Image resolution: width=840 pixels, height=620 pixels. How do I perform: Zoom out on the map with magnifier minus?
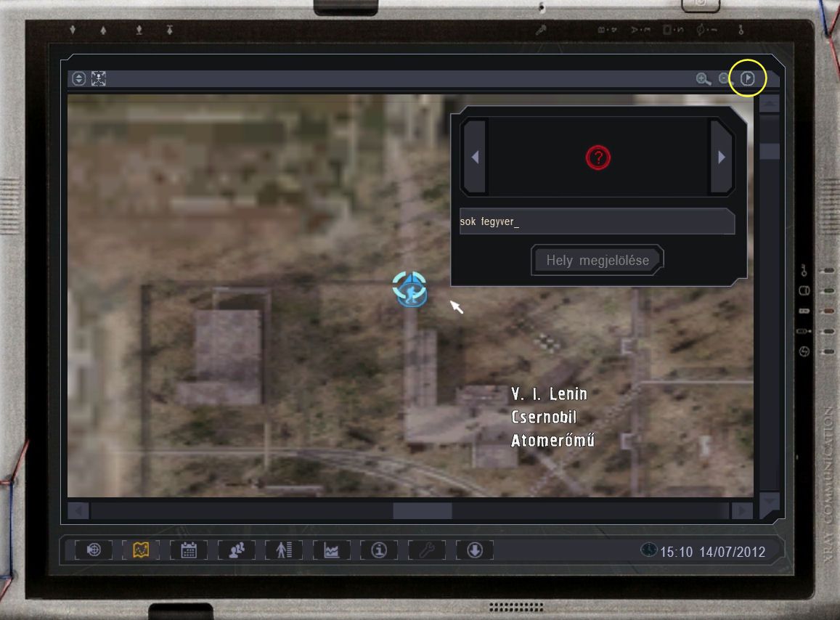coord(725,79)
